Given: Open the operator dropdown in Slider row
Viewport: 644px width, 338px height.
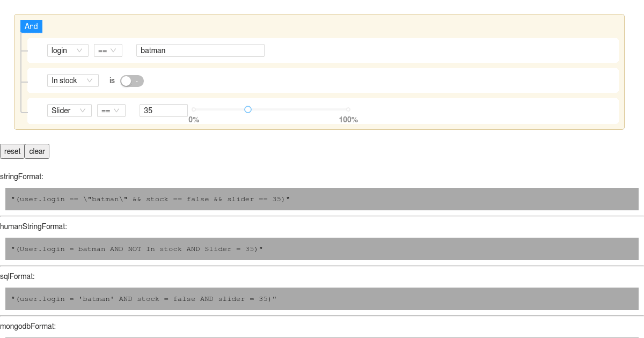Looking at the screenshot, I should [x=111, y=111].
